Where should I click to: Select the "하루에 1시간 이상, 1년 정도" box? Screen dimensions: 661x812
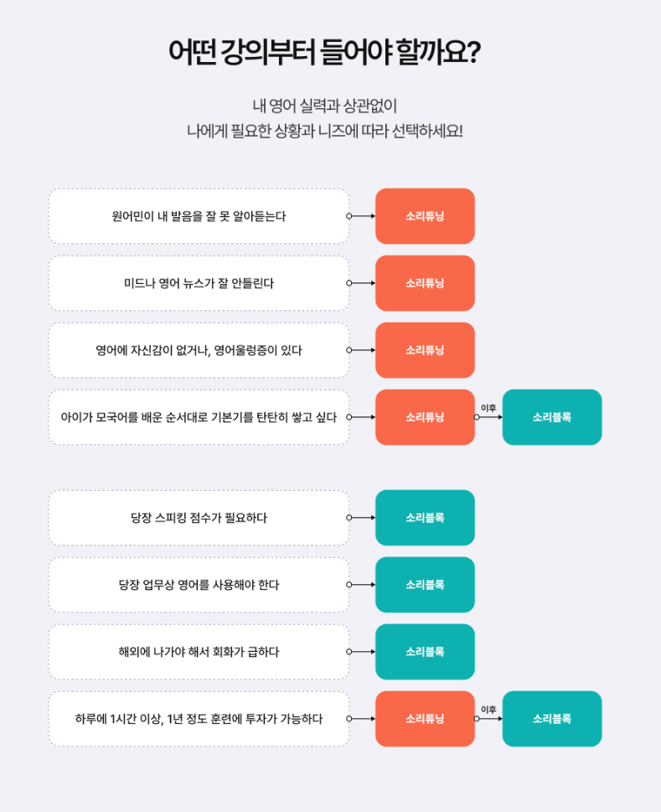(199, 719)
